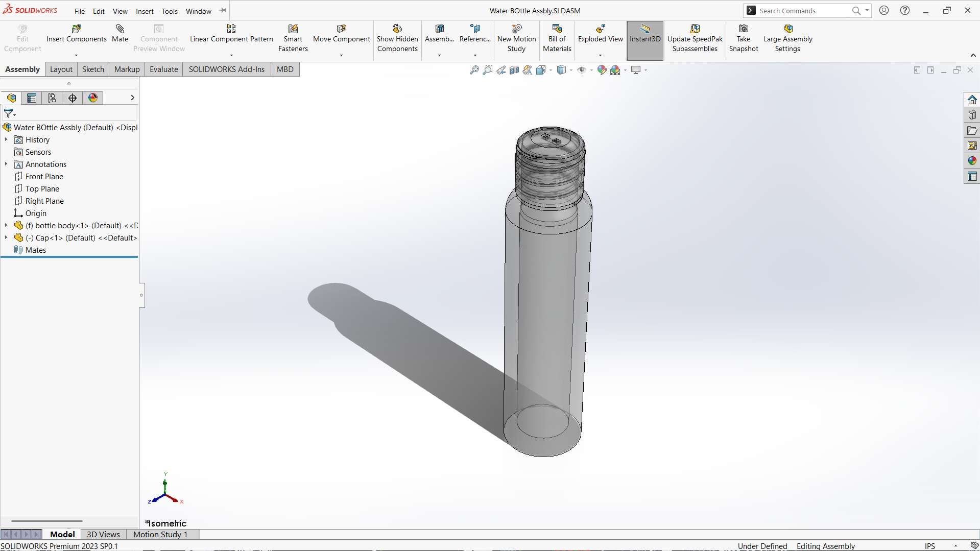
Task: Toggle Exploded View
Action: [x=600, y=33]
